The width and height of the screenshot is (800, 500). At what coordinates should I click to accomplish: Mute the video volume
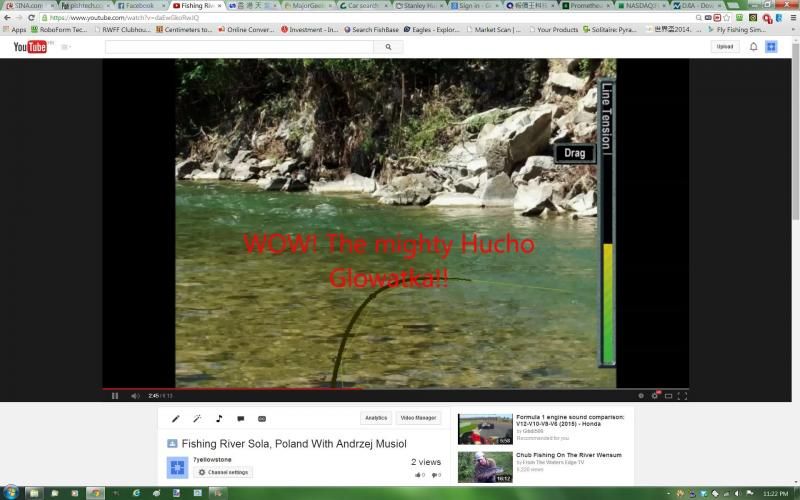[131, 396]
